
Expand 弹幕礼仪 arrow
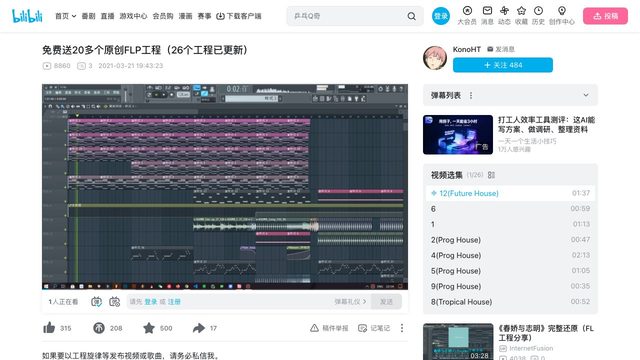(x=364, y=302)
